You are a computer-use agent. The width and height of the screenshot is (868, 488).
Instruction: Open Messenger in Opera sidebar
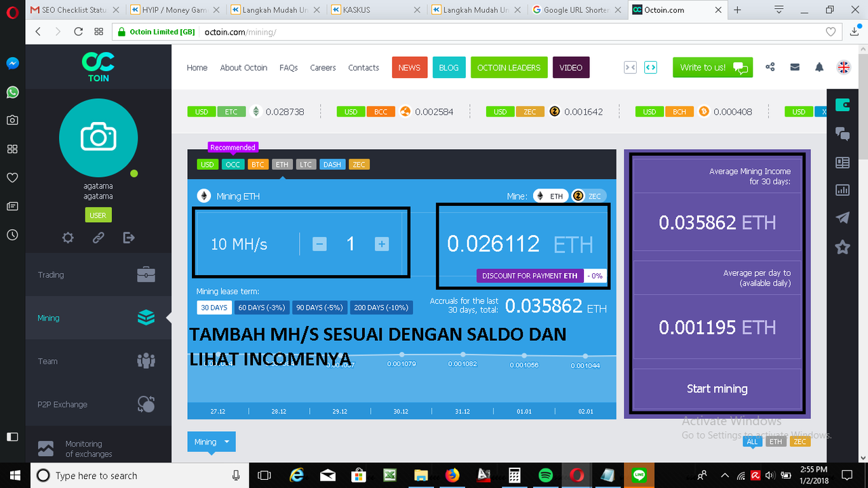12,63
